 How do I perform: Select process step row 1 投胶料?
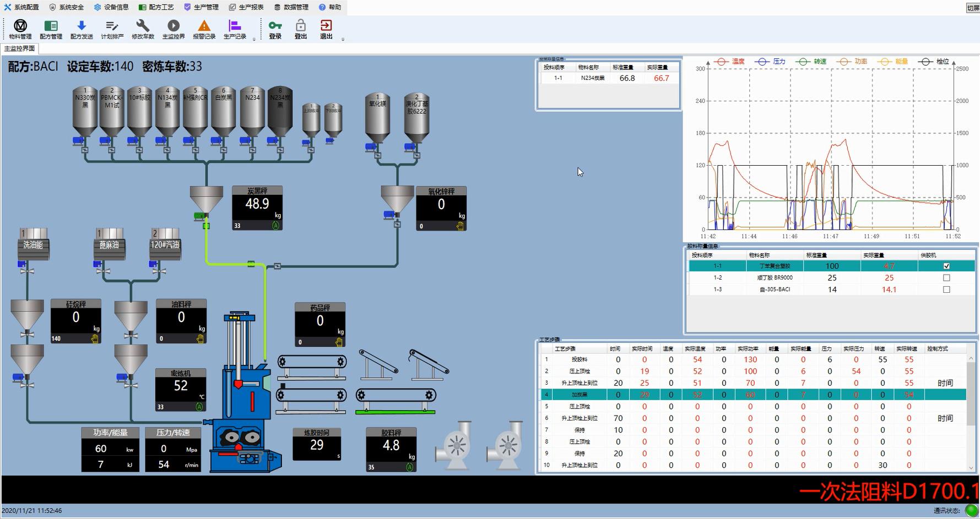click(x=753, y=359)
